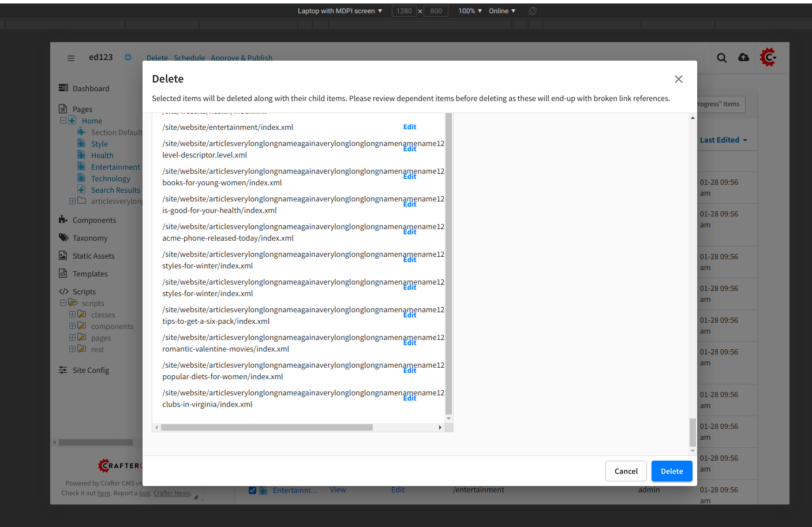Click the 800 height input field
The image size is (812, 527).
coord(436,11)
